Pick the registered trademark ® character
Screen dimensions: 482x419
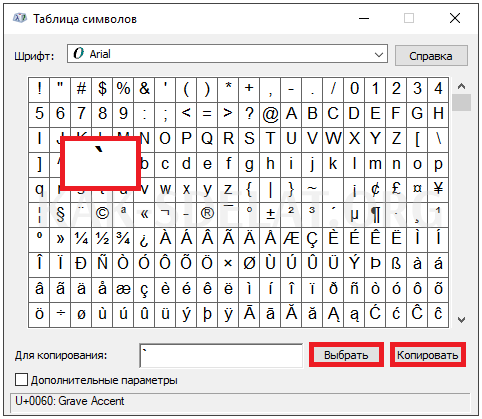click(x=207, y=214)
